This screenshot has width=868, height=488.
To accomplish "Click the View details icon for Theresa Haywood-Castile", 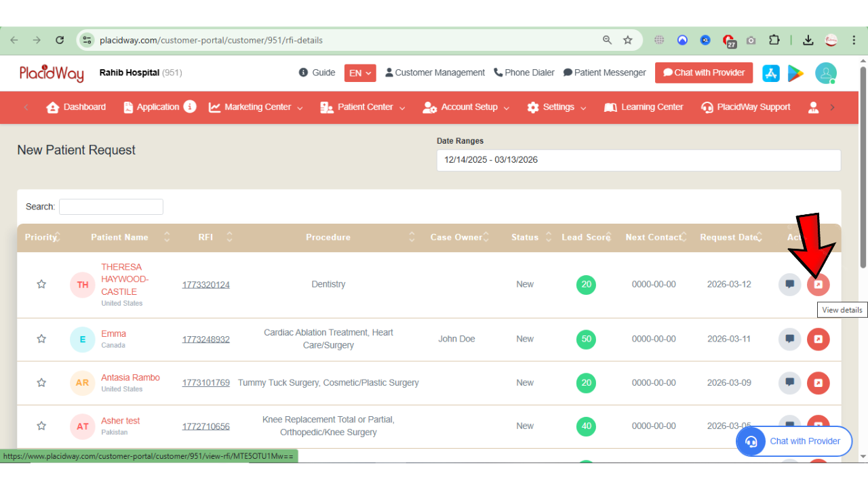I will pos(818,285).
